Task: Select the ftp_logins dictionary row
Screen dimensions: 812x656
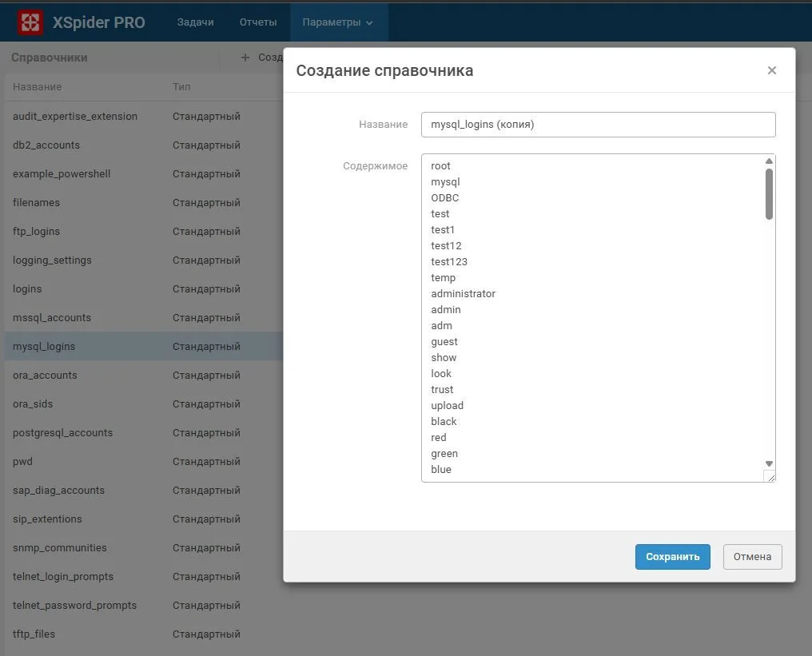Action: [x=144, y=232]
